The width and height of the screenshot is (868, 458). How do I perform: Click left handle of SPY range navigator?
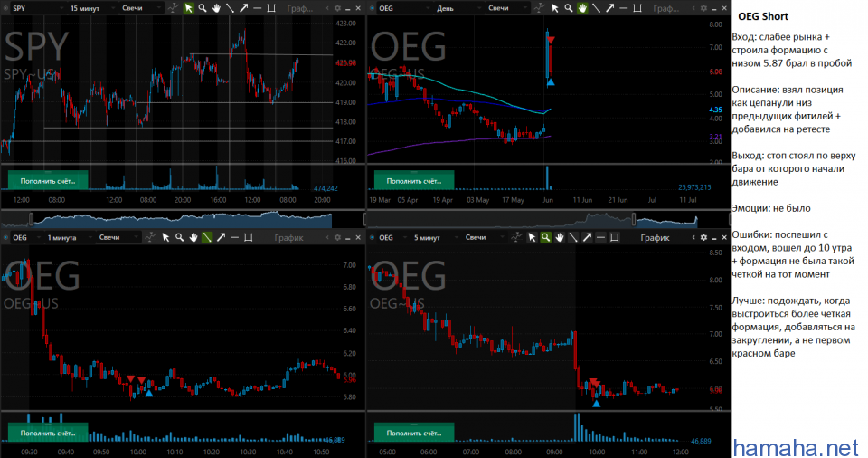pyautogui.click(x=31, y=219)
